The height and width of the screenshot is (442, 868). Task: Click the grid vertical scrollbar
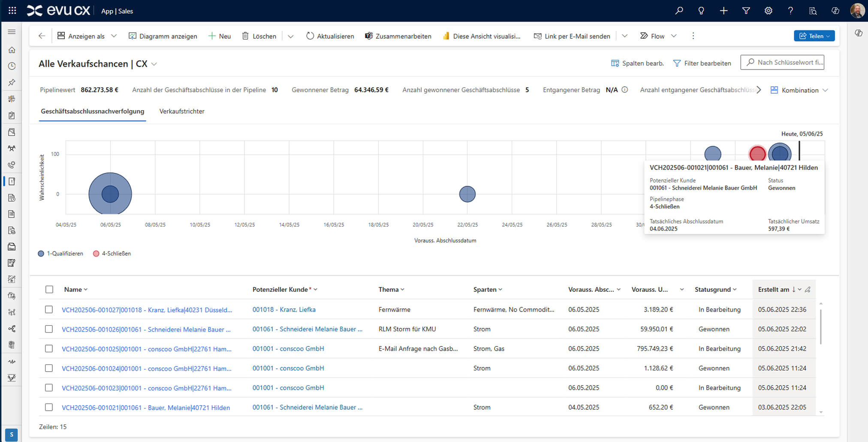[x=821, y=326]
